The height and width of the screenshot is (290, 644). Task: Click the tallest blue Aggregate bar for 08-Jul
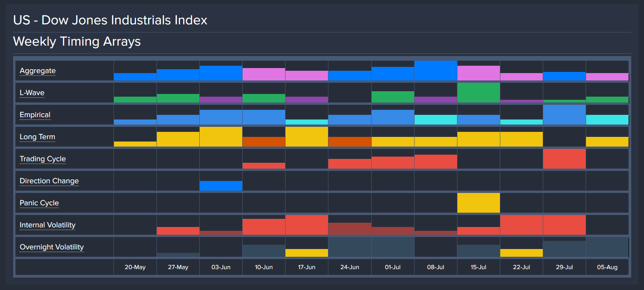[435, 71]
